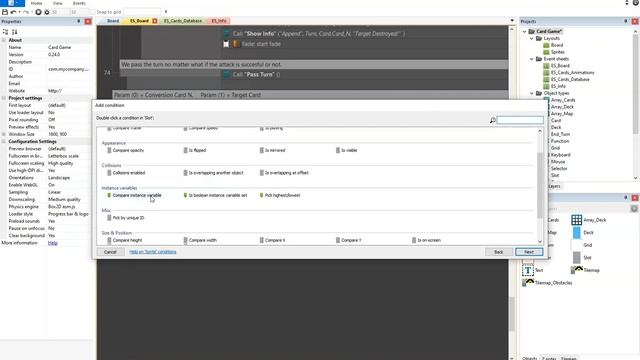Collapse the Object types folder in Projects
640x360 pixels.
(x=531, y=93)
